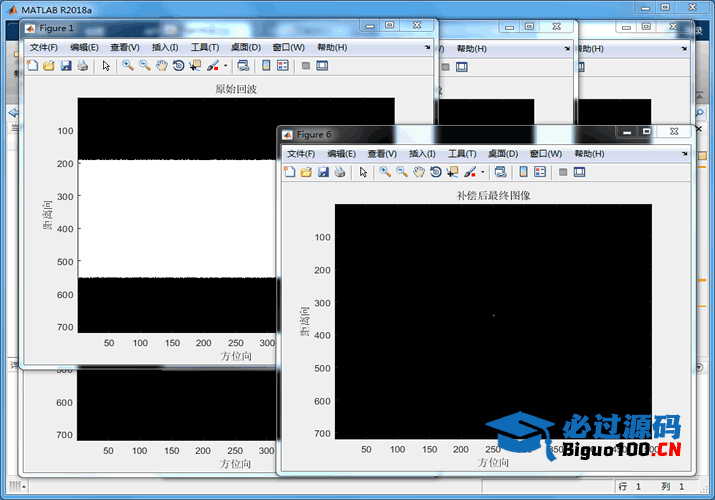The height and width of the screenshot is (500, 715).
Task: Insert Legend via Figure 1 toolbar icon
Action: point(283,66)
